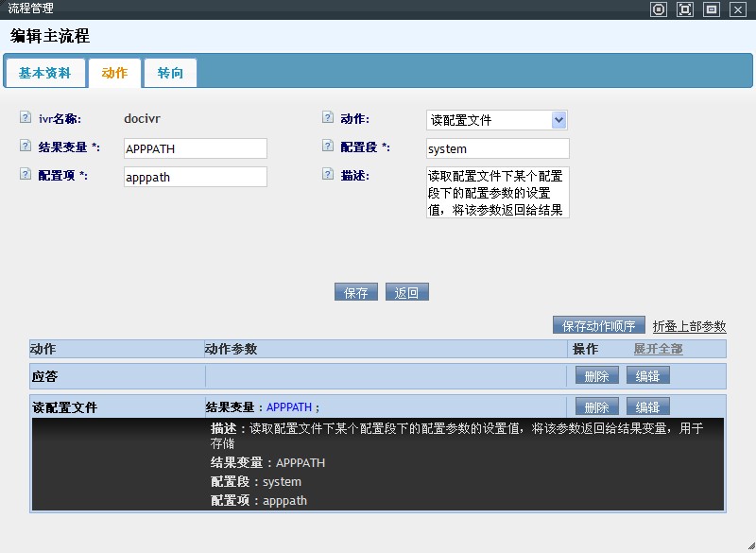Edit the 读配置文件 action row

click(x=647, y=407)
